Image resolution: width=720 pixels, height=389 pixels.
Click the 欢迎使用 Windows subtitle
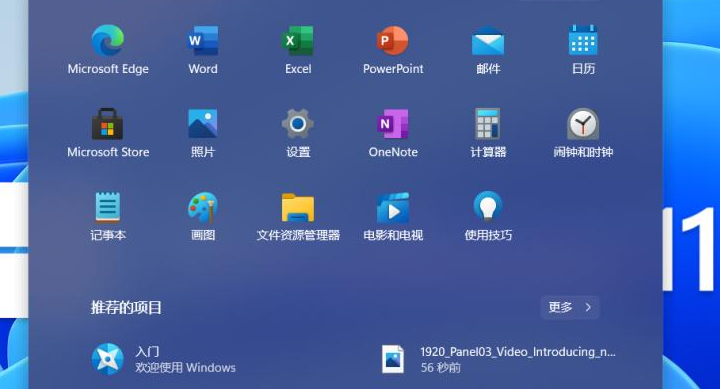[x=186, y=367]
